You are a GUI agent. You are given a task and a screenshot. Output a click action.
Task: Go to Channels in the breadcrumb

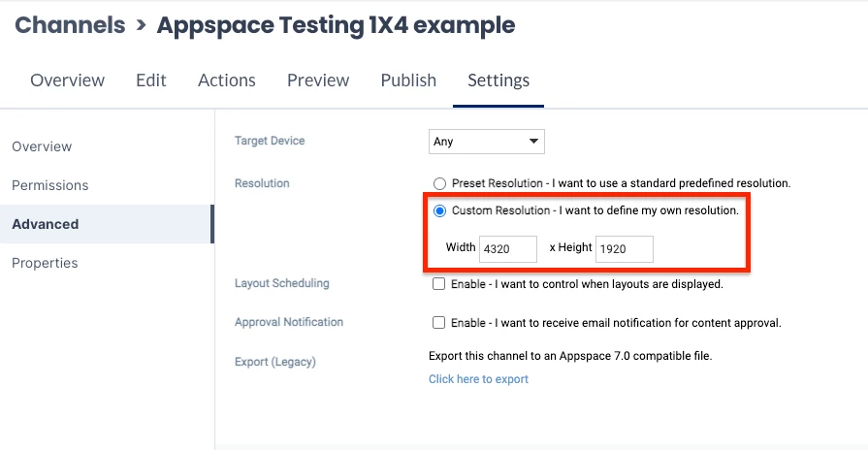(70, 25)
